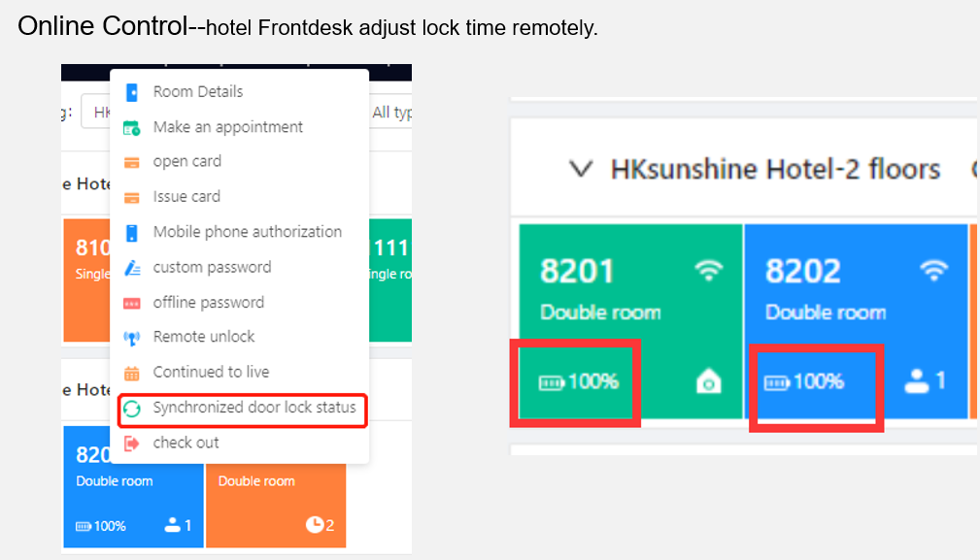This screenshot has height=560, width=980.
Task: Collapse the HKsunshine Hotel-2 floors section
Action: [580, 170]
